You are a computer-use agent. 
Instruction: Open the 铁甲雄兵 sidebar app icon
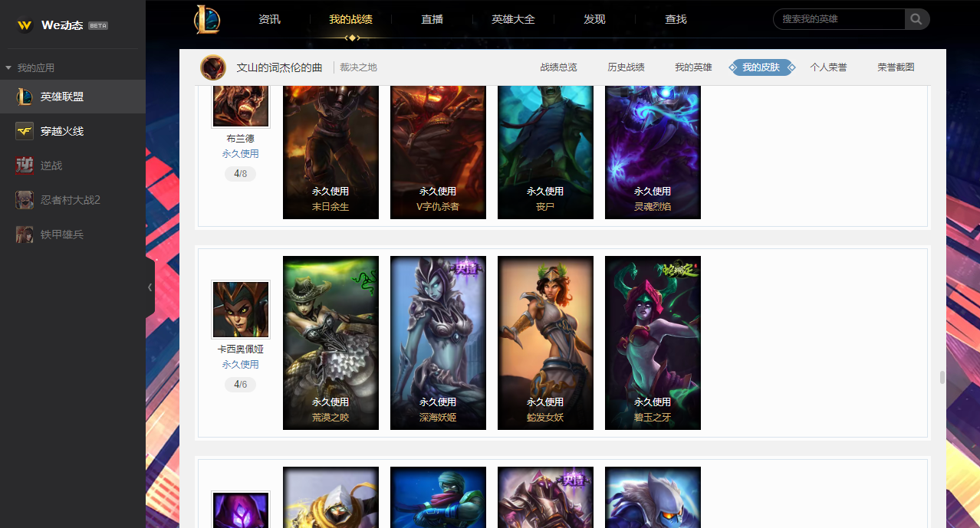pyautogui.click(x=25, y=234)
